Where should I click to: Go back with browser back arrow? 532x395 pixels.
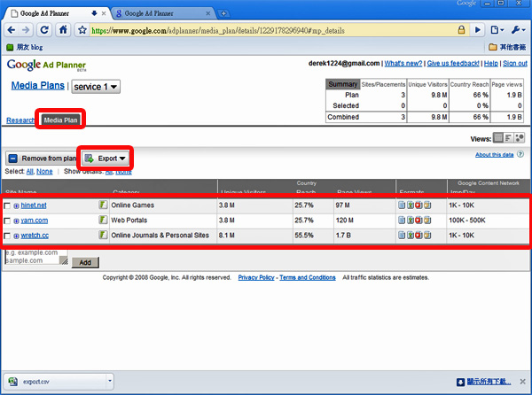click(12, 30)
